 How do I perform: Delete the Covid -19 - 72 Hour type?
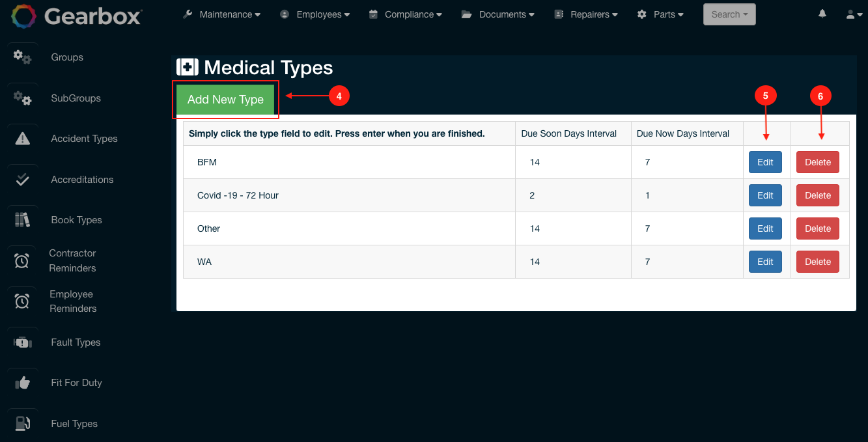[818, 195]
